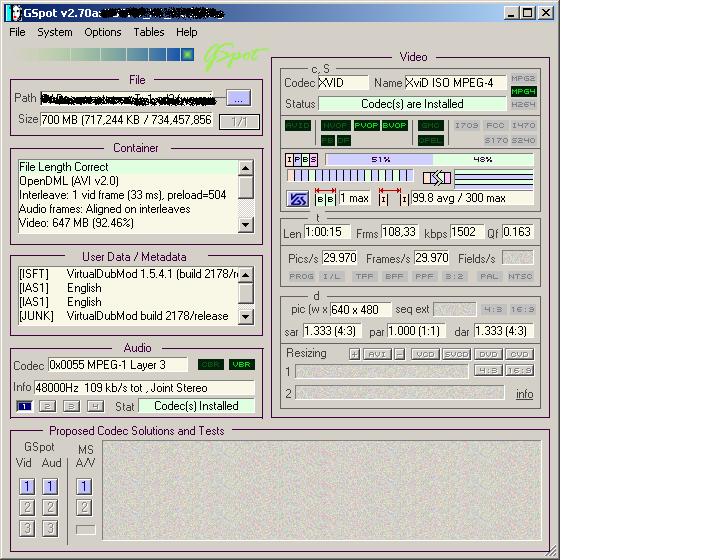Click the kbps field showing 1502
720x560 pixels.
[467, 232]
